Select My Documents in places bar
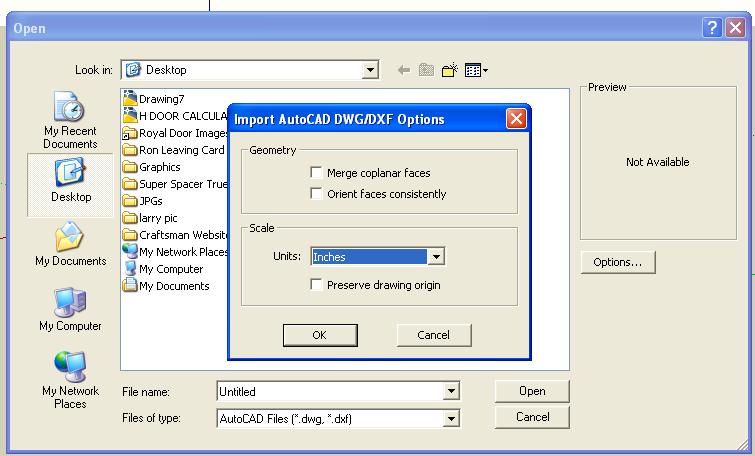Viewport: 755px width, 456px height. pos(70,244)
